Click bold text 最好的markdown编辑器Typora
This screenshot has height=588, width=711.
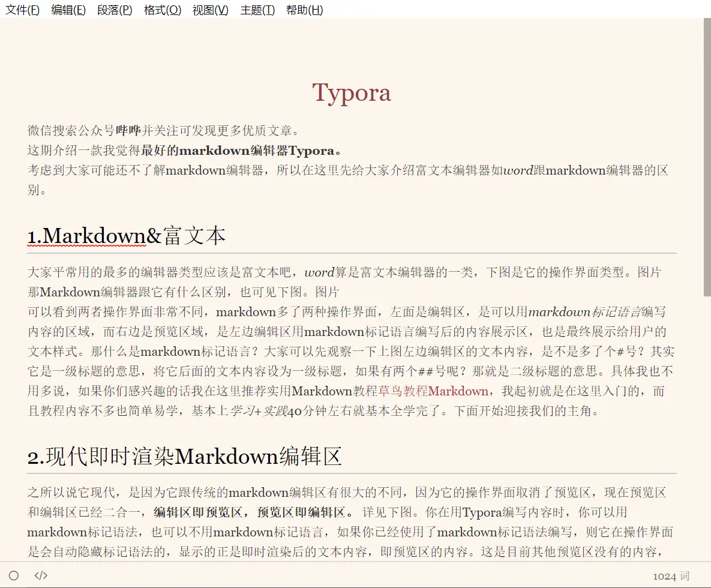[x=238, y=150]
